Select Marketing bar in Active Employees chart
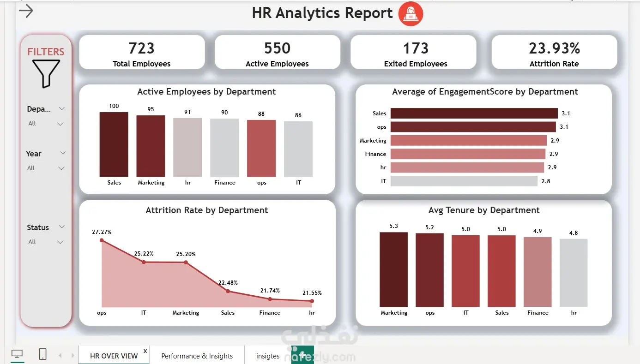Screen dimensions: 640x364 point(151,146)
